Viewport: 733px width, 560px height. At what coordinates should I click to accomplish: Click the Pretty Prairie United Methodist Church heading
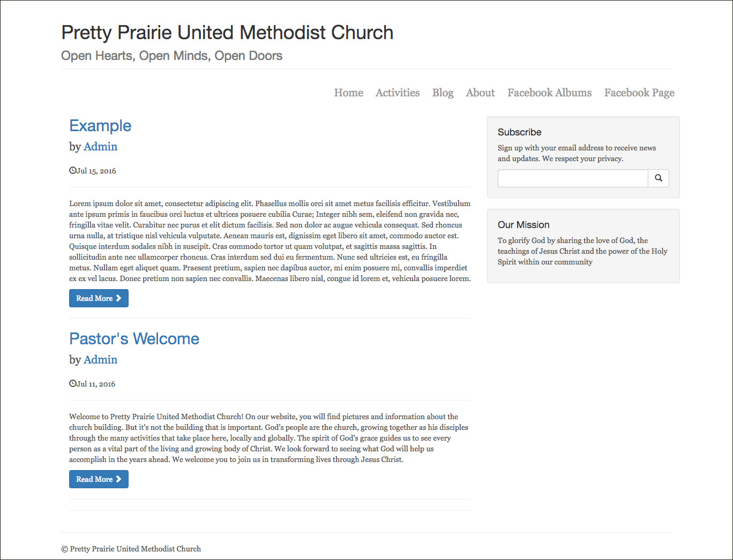[x=227, y=33]
